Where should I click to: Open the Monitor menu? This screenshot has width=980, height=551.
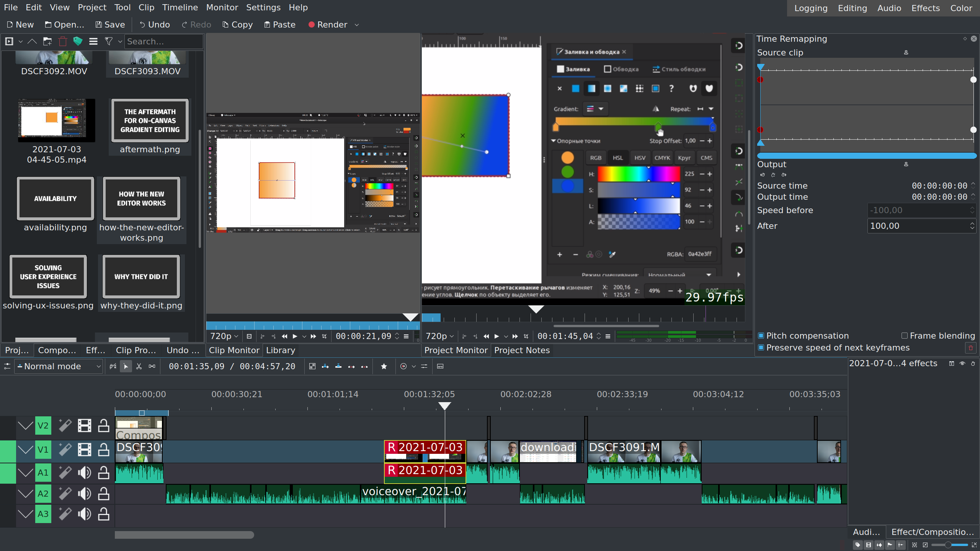coord(222,7)
